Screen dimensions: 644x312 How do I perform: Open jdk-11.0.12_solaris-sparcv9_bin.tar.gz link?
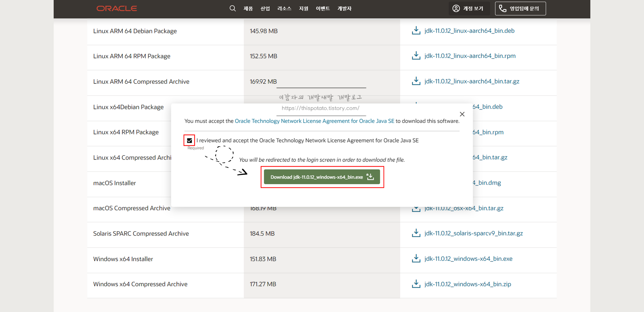click(x=474, y=234)
